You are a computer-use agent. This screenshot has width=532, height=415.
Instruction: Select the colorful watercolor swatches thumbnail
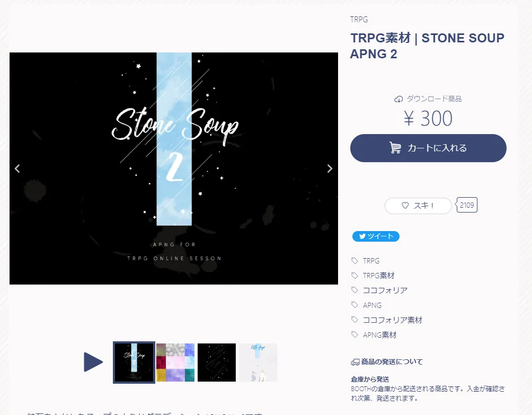coord(175,363)
